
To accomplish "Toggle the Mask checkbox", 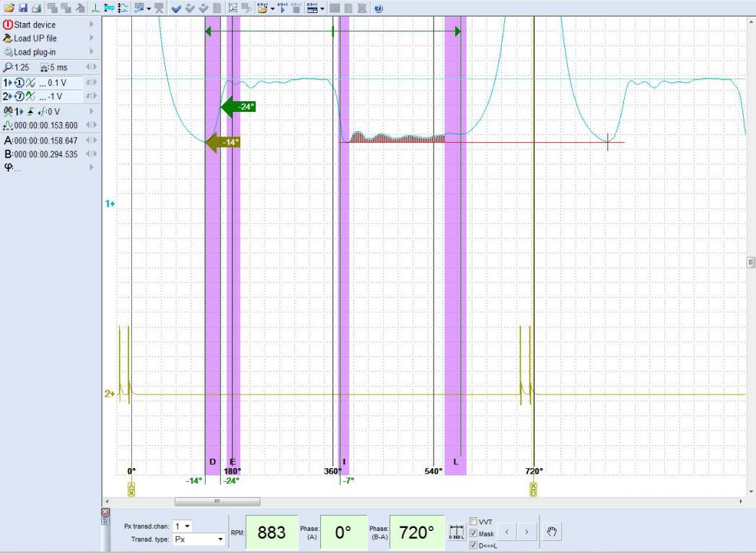I will pyautogui.click(x=473, y=533).
